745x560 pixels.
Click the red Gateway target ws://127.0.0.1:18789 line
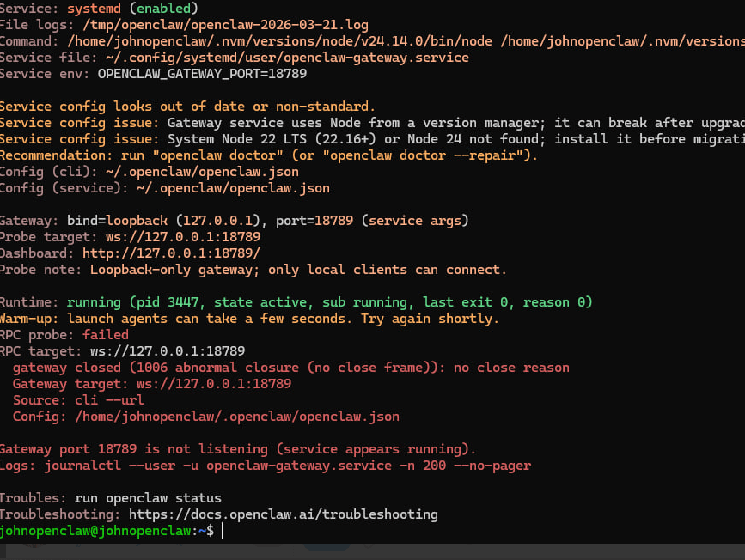click(152, 384)
